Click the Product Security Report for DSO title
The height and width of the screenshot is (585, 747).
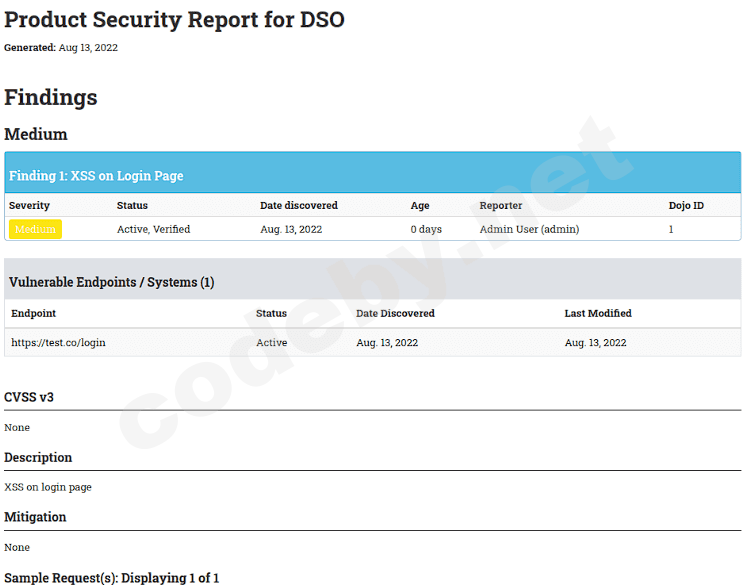click(174, 19)
